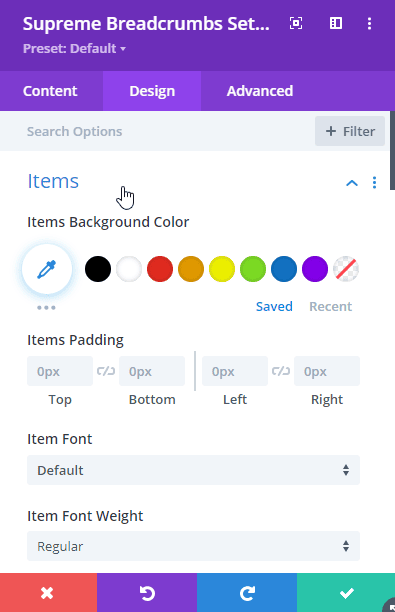
Task: Click the + Filter button
Action: click(350, 131)
